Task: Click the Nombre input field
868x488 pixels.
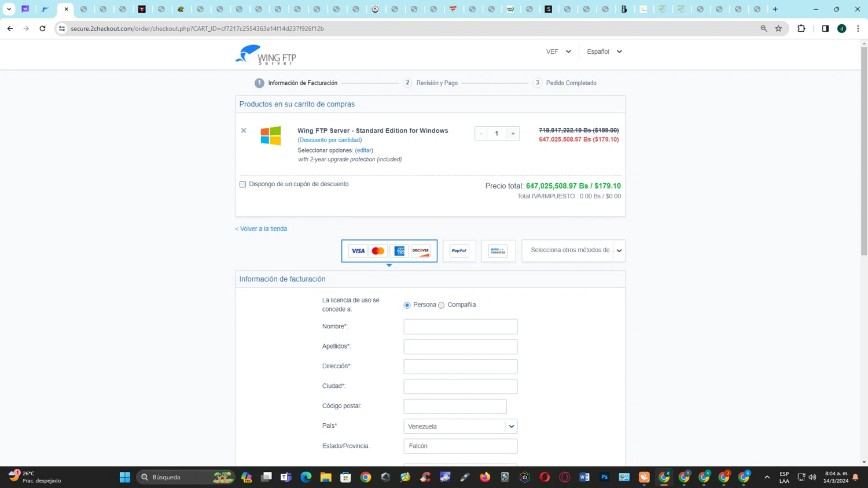Action: (461, 327)
